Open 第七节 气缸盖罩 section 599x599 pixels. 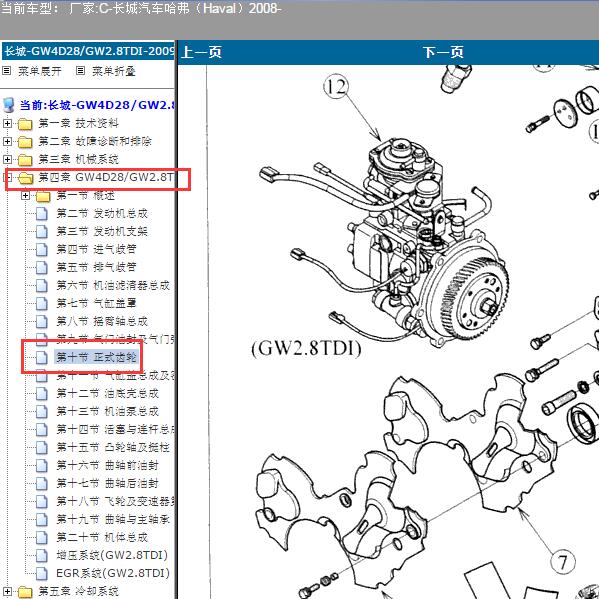coord(96,303)
